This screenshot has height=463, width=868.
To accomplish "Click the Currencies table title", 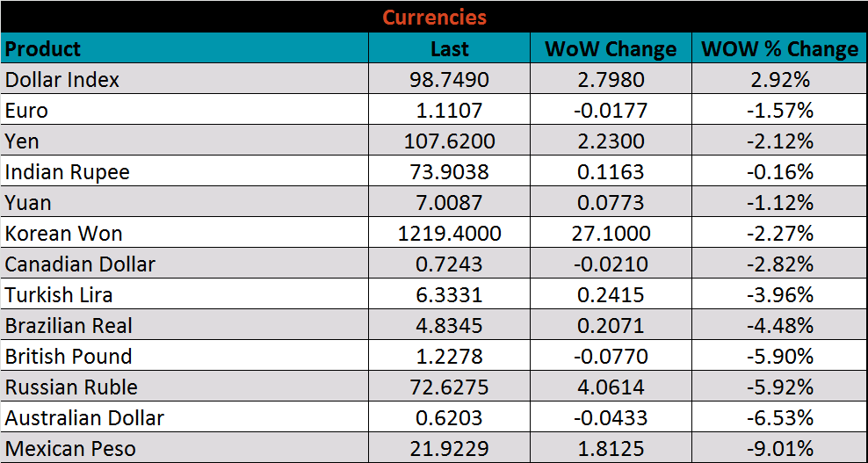I will click(x=434, y=17).
